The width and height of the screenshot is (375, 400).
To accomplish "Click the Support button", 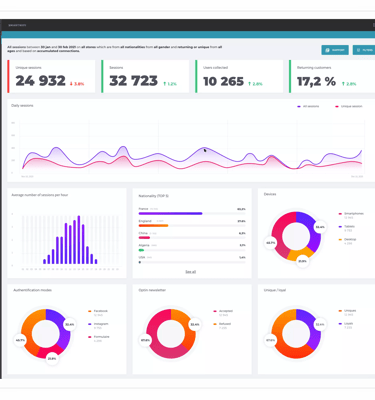I will pos(335,50).
